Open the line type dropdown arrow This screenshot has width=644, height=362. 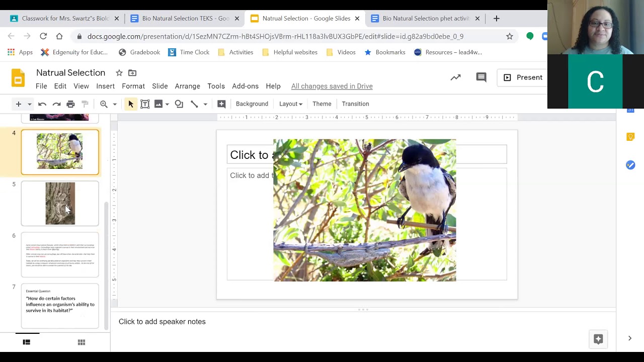[205, 104]
